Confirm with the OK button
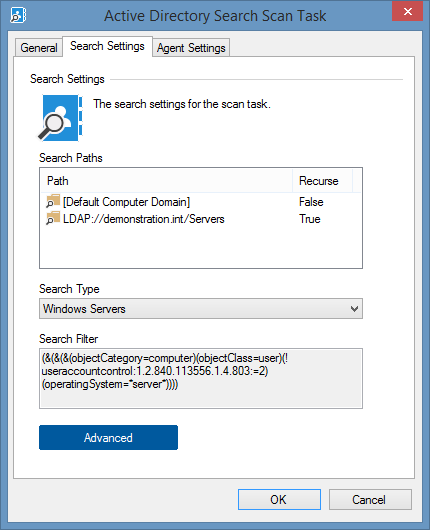The width and height of the screenshot is (430, 530). pos(279,500)
